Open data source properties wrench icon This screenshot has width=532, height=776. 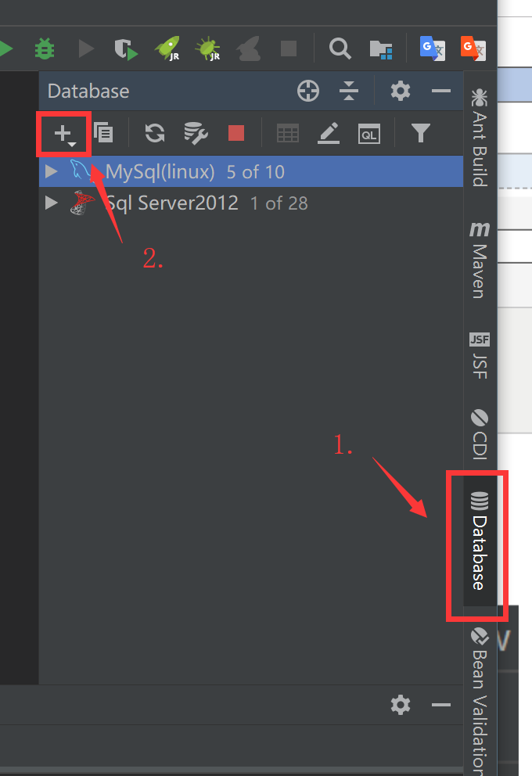coord(196,133)
